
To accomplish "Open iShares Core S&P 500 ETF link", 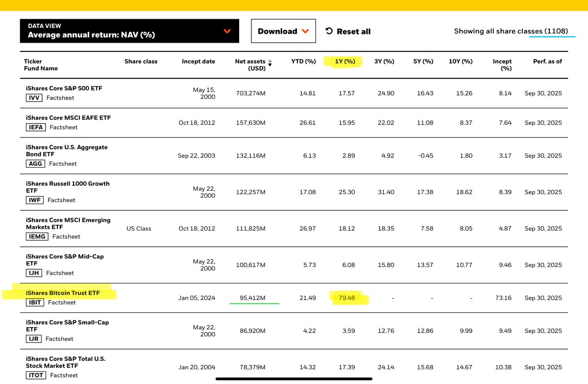I will click(64, 88).
